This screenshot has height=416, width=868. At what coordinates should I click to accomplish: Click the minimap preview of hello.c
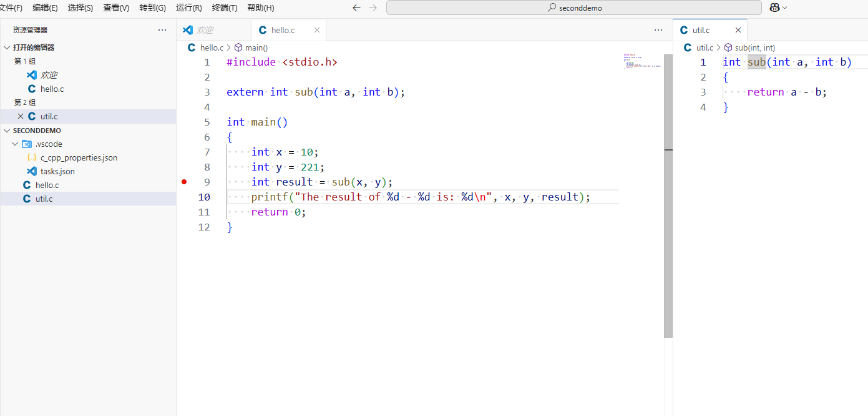(642, 62)
